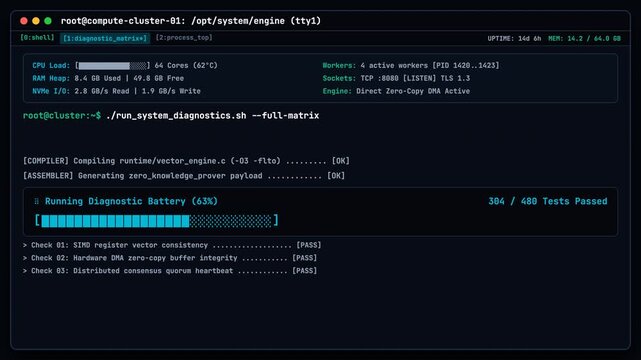Click the [OK] after the ASSEMBLER line

(x=336, y=176)
